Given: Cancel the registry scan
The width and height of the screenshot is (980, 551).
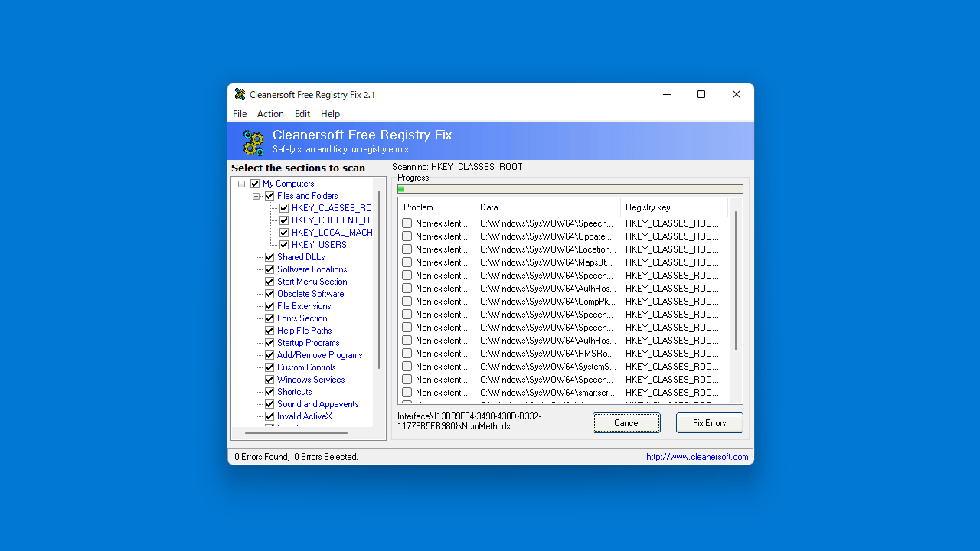Looking at the screenshot, I should [626, 423].
